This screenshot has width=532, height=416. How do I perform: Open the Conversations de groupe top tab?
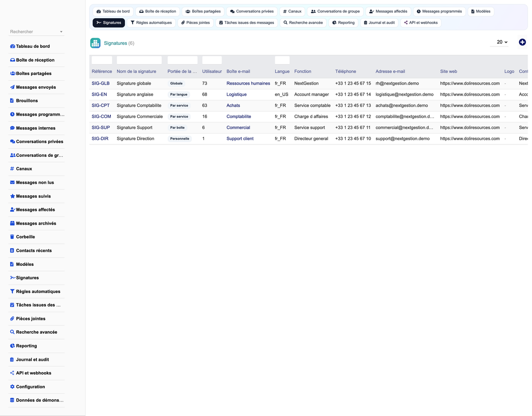pos(335,12)
